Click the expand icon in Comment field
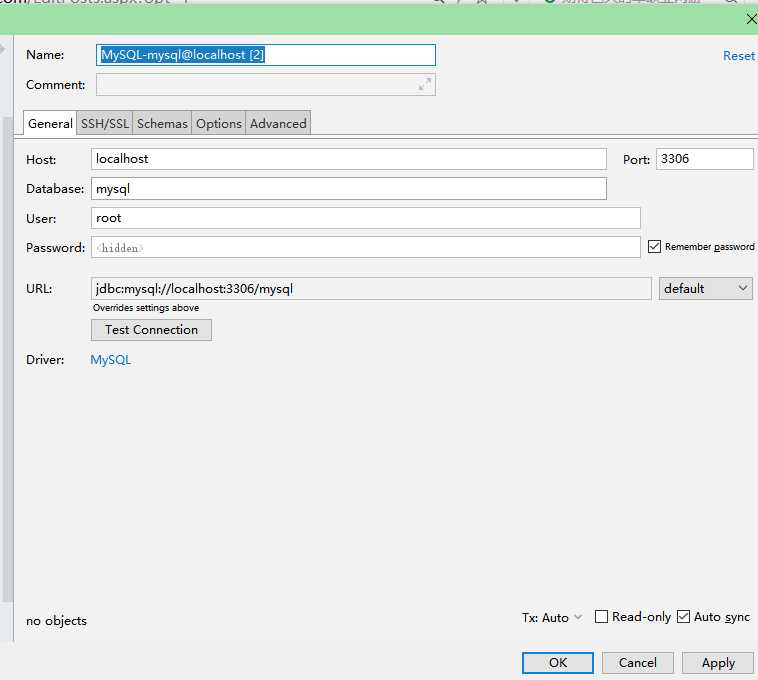The image size is (758, 680). (x=424, y=85)
